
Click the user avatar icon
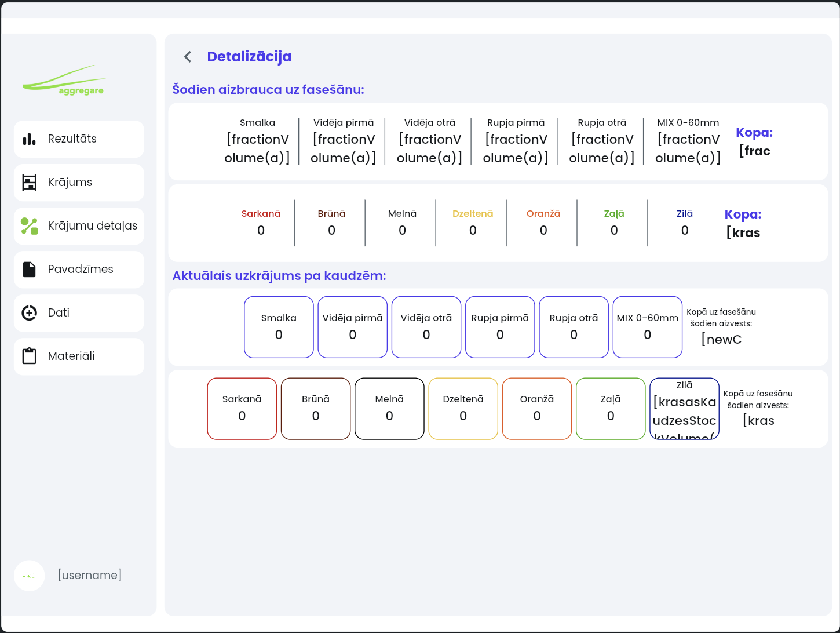30,576
